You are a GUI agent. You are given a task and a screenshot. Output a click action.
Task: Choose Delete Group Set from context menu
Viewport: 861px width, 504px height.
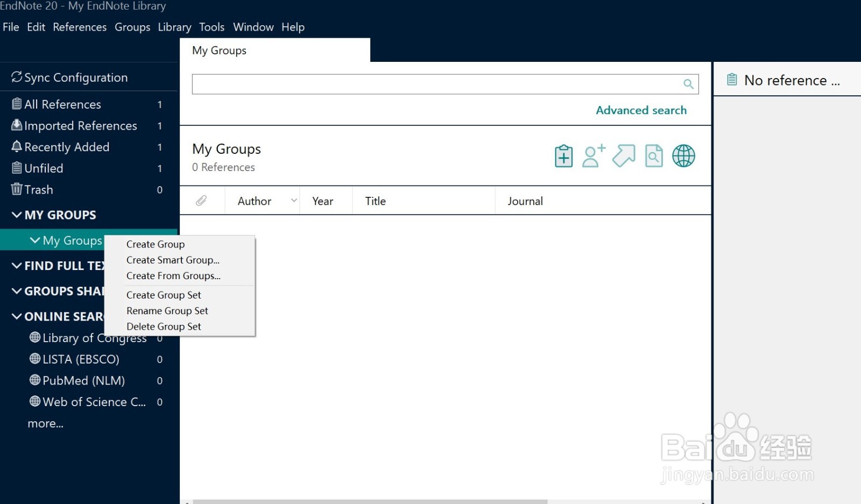179,326
